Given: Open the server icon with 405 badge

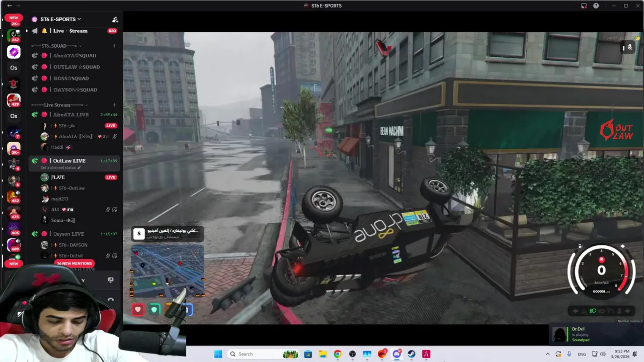Looking at the screenshot, I should coord(14,229).
